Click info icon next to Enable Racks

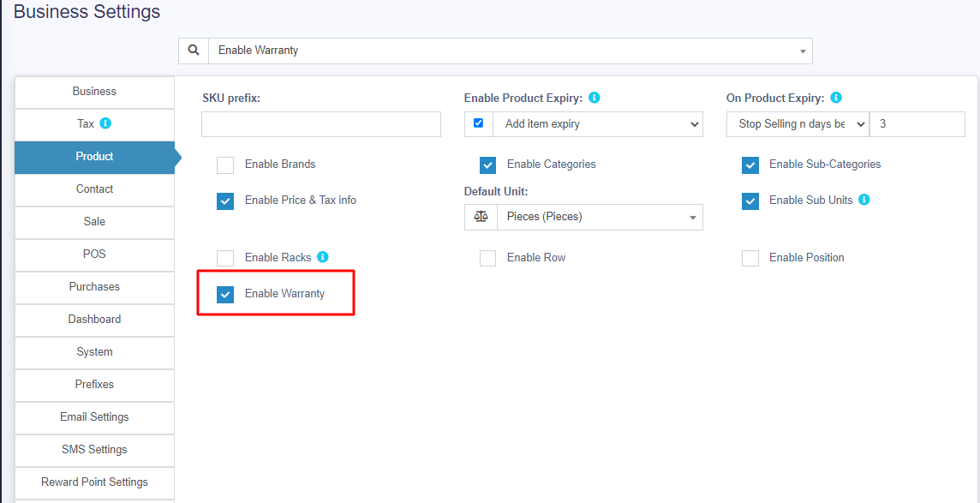323,257
